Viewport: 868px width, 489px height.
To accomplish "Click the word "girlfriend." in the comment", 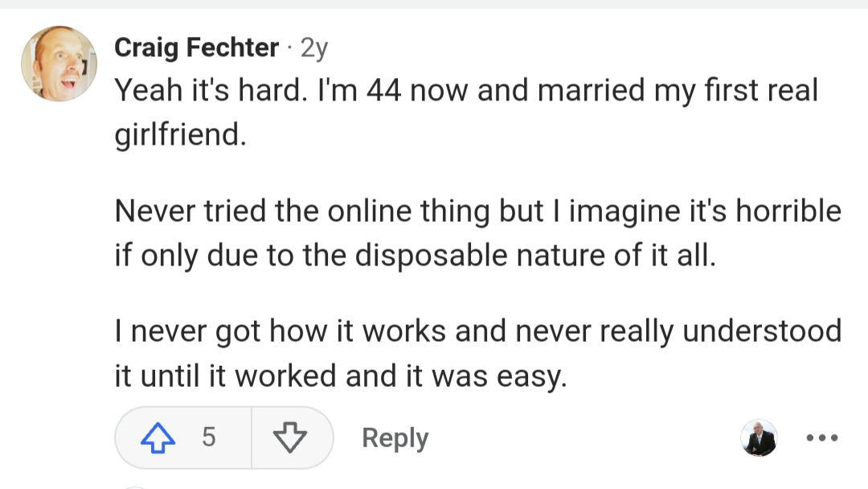I will pyautogui.click(x=181, y=134).
